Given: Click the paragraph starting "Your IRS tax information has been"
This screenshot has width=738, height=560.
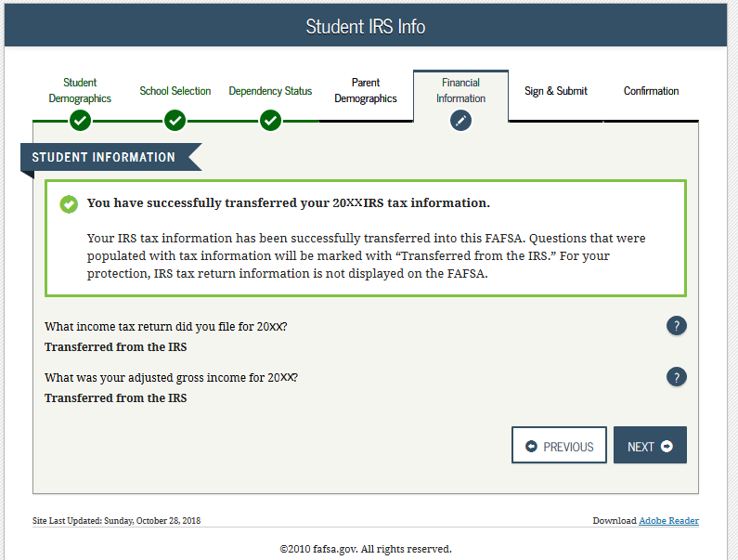Looking at the screenshot, I should (x=366, y=255).
